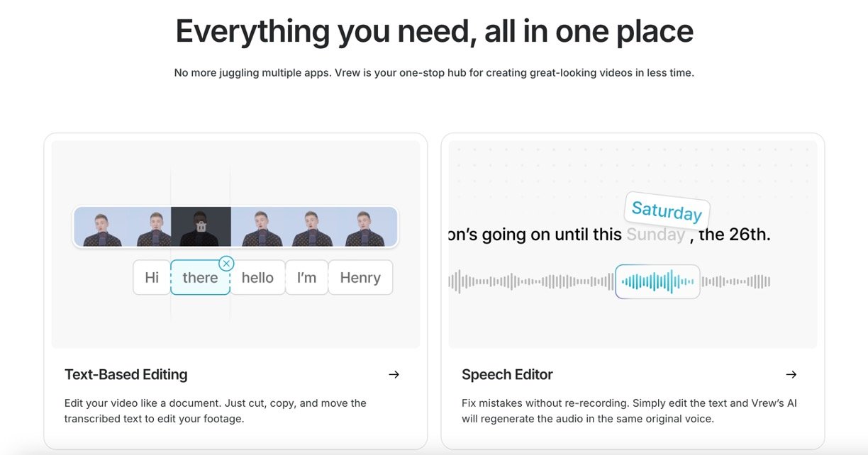Screen dimensions: 868x455
Task: Select the "Hi" word chip
Action: click(x=152, y=278)
